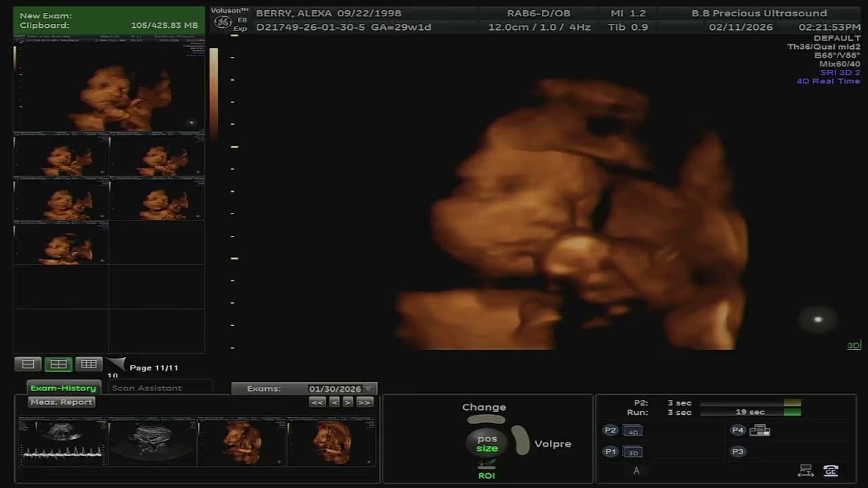Open the Meas. Report
Viewport: 868px width, 488px height.
[62, 402]
